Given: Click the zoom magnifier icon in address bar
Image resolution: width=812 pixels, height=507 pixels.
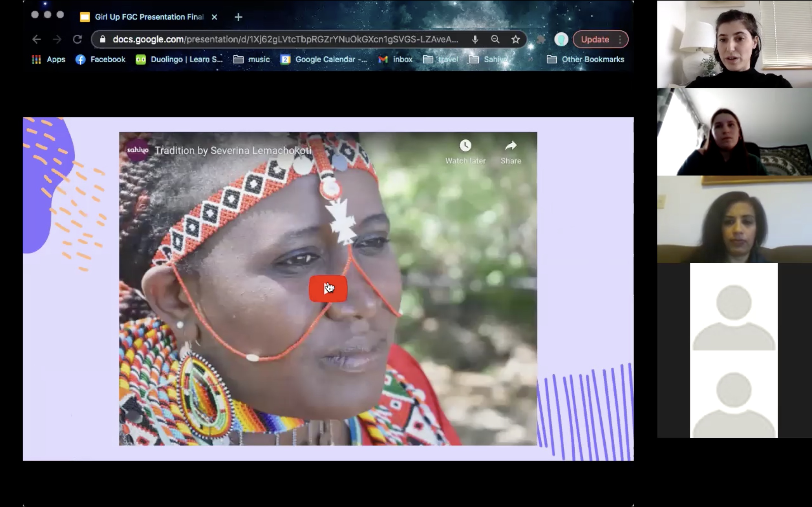Looking at the screenshot, I should pos(495,39).
